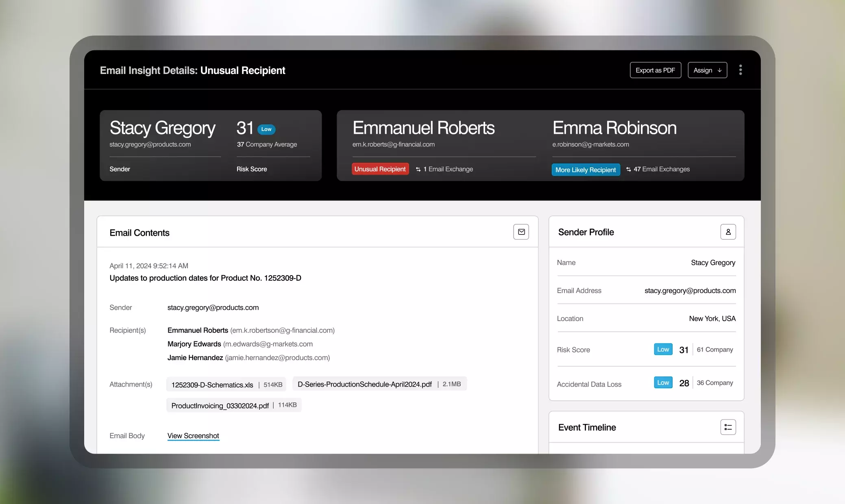The image size is (845, 504).
Task: Click the red Unusual Recipient badge
Action: click(380, 169)
